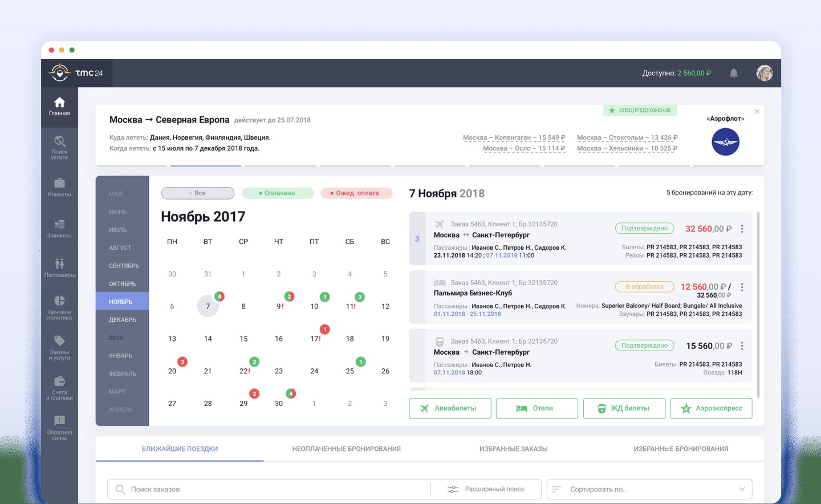This screenshot has width=821, height=504.
Task: Toggle the Ожид. оплата filter
Action: (x=356, y=193)
